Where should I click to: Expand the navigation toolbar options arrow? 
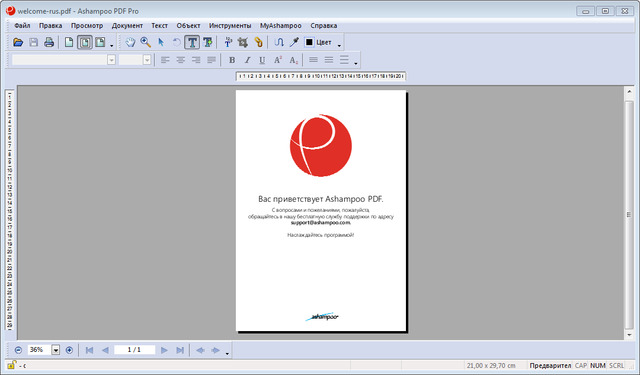point(227,353)
